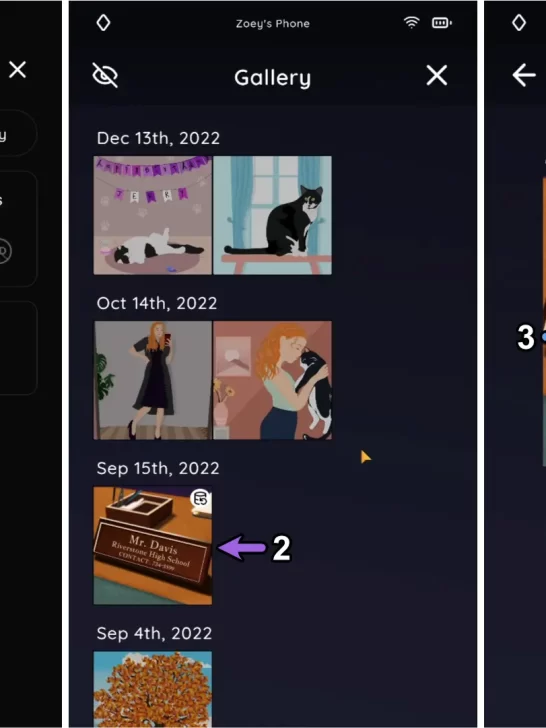The height and width of the screenshot is (728, 546).
Task: Open the cat sitting by window photo
Action: pos(273,215)
